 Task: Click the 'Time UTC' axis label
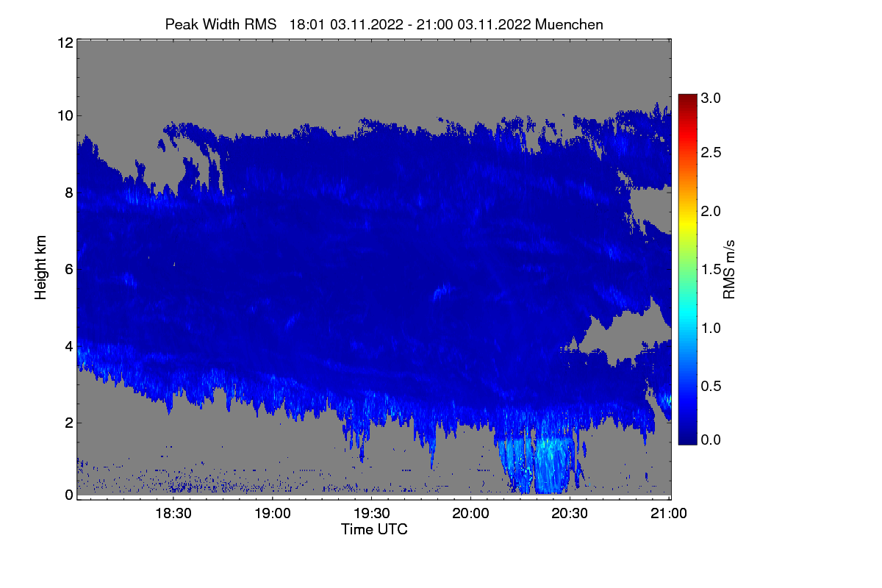374,528
